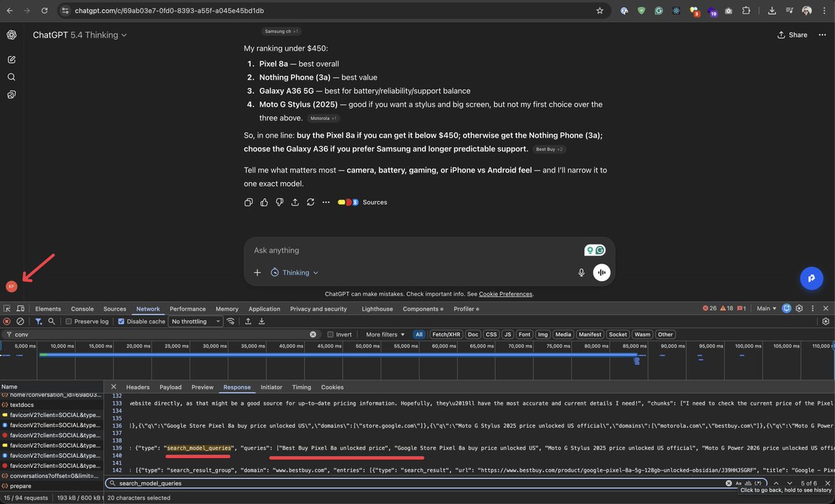Open the browser downloads icon

[x=772, y=11]
